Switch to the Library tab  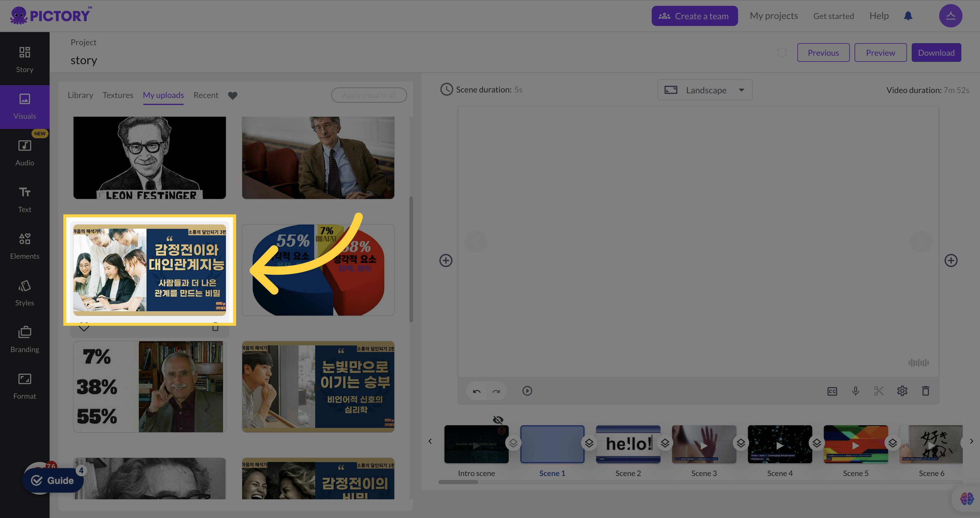click(x=80, y=95)
